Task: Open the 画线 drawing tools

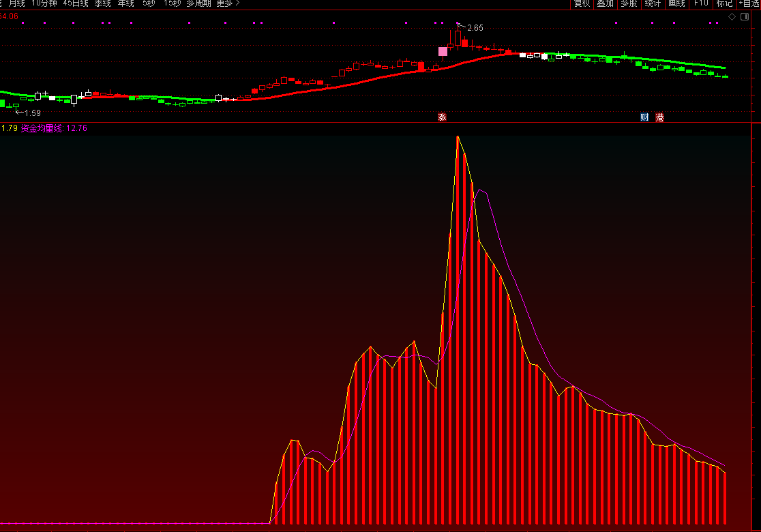Action: tap(676, 3)
